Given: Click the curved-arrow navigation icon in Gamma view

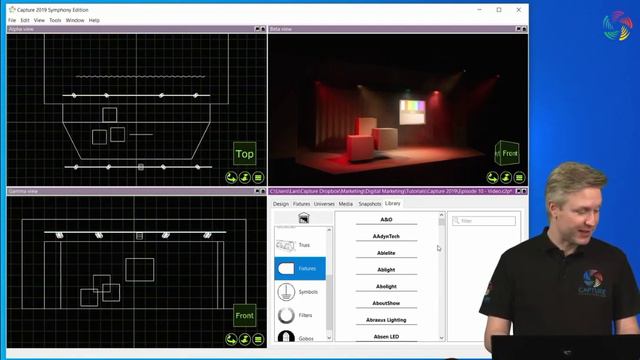Looking at the screenshot, I should [x=231, y=339].
